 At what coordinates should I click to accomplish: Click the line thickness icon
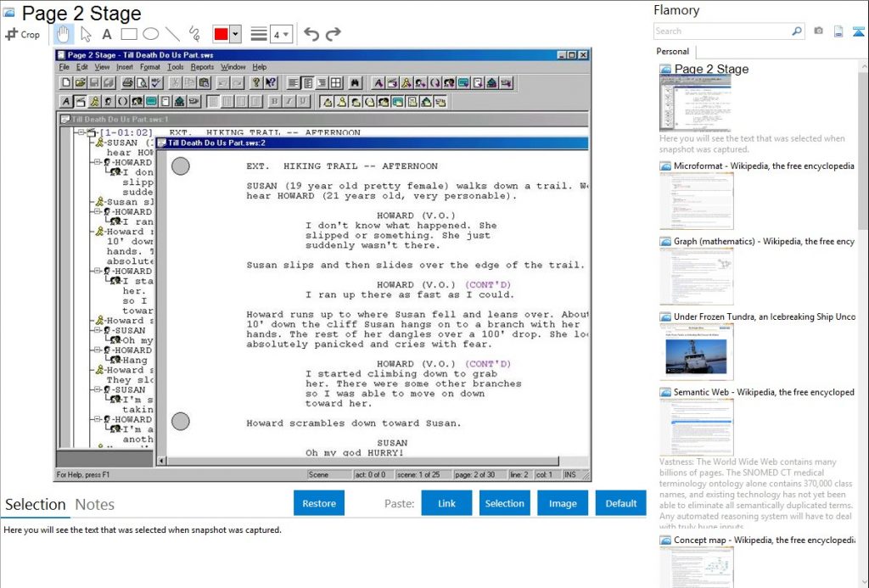(258, 34)
